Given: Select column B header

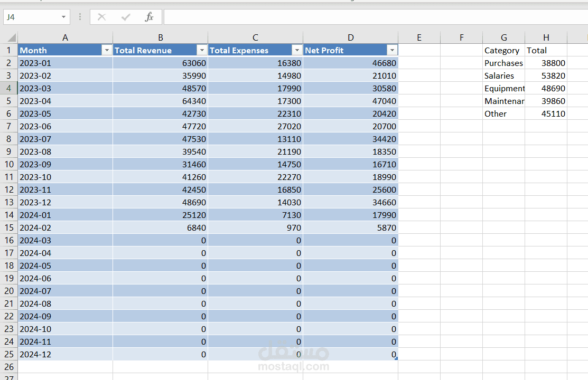Looking at the screenshot, I should tap(161, 37).
